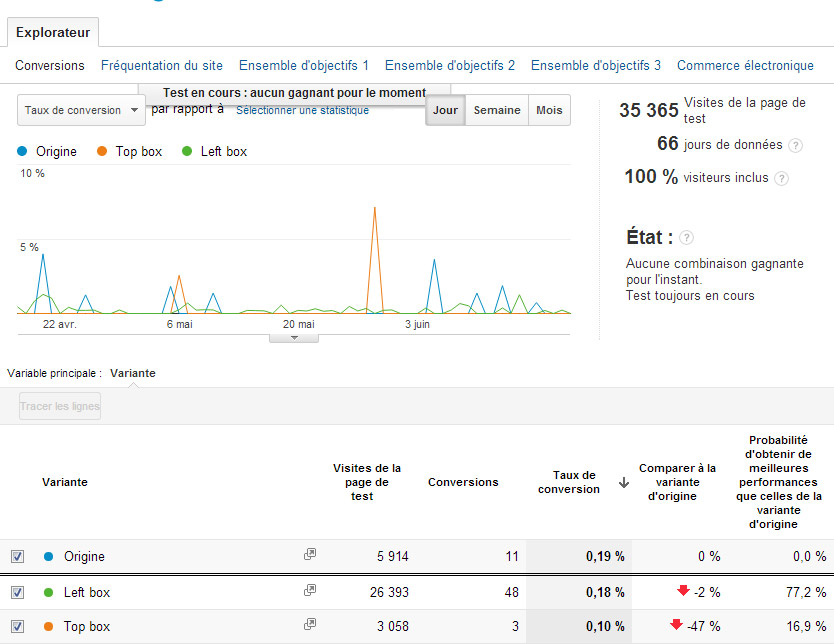Show help for visiteurs inclus
This screenshot has width=834, height=644.
pos(781,178)
